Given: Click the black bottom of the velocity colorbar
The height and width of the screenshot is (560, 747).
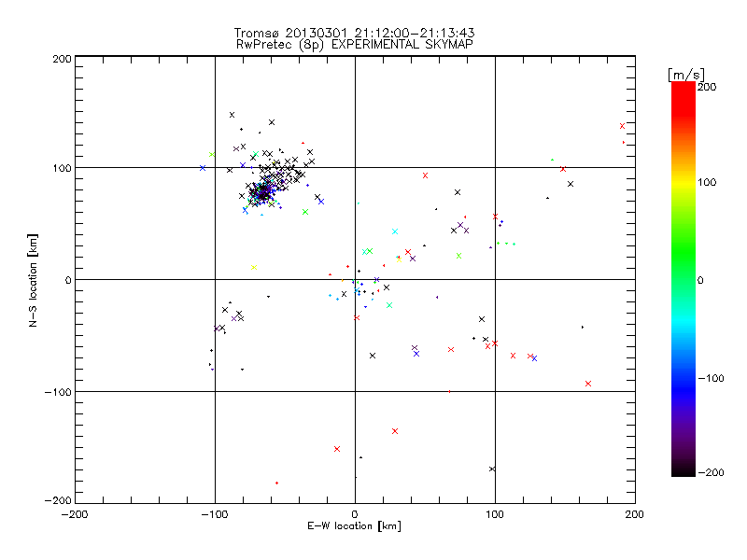Looking at the screenshot, I should (684, 469).
